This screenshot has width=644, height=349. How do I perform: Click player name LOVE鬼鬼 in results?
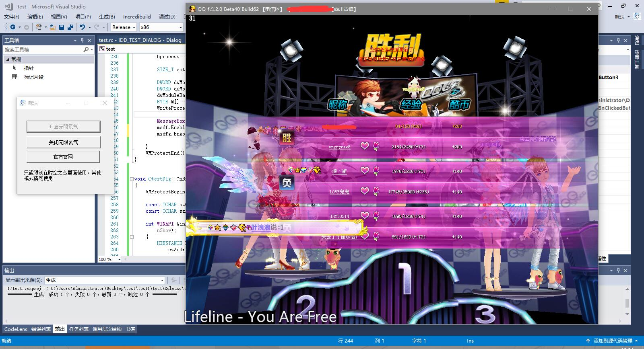pos(339,192)
